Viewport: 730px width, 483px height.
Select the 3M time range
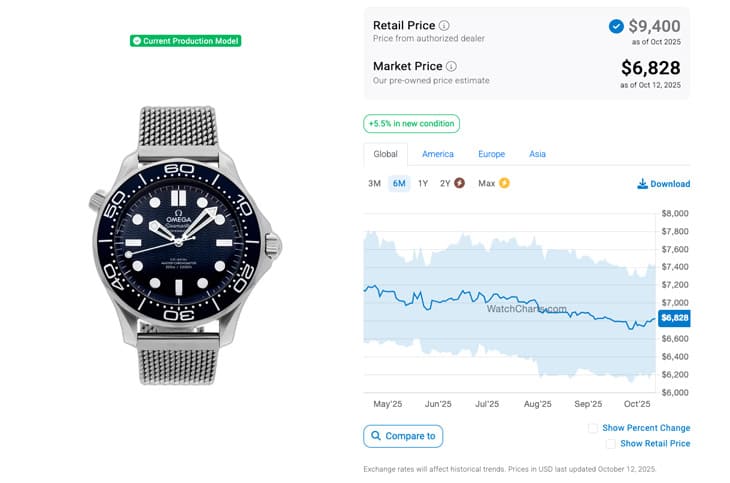[374, 183]
